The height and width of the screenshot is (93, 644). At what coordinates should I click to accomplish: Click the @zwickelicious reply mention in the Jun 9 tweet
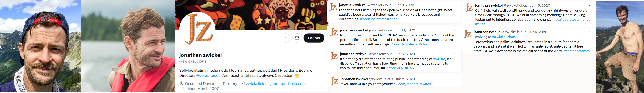coord(504,37)
